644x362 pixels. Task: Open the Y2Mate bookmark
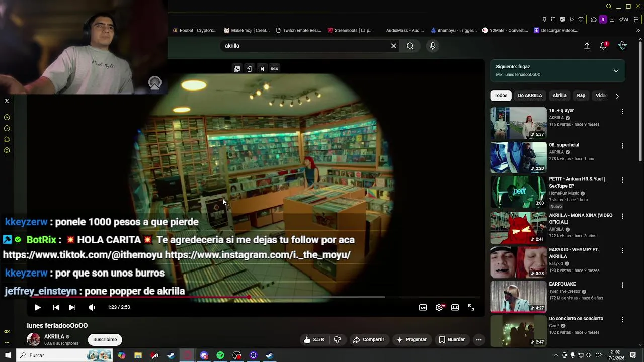pos(505,30)
